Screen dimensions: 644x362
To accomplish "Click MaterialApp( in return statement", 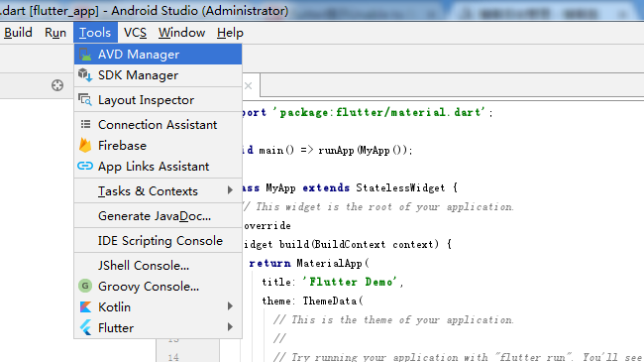I will pyautogui.click(x=333, y=263).
